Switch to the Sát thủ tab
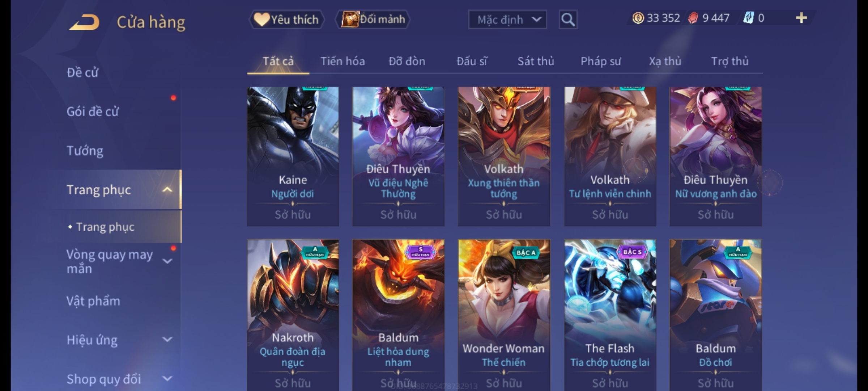Screen dimensions: 868x391 coord(536,61)
